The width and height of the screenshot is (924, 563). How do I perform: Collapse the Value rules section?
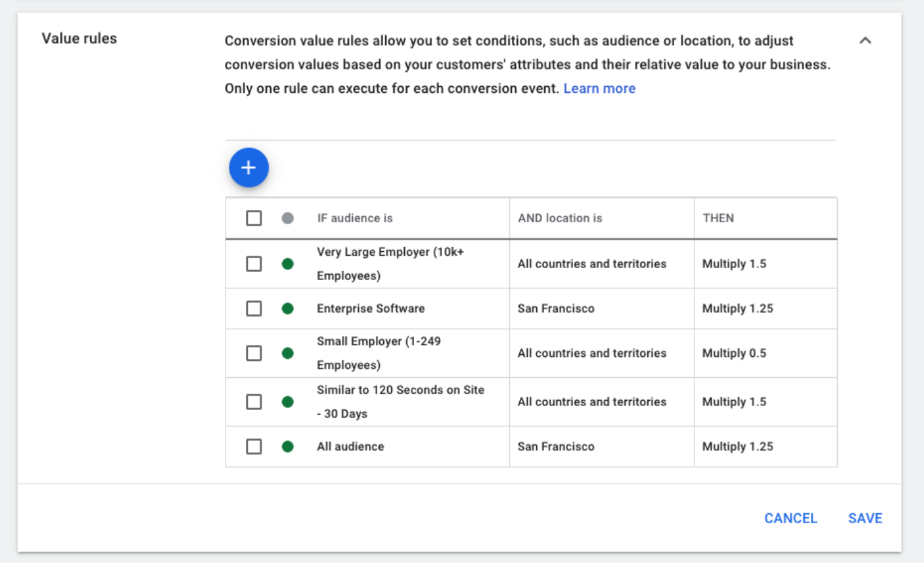pos(865,40)
